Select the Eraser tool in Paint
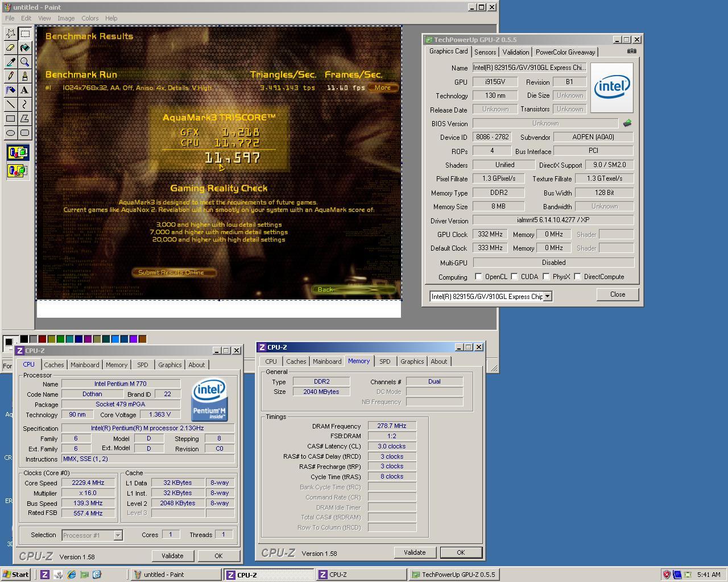The height and width of the screenshot is (582, 728). click(11, 48)
